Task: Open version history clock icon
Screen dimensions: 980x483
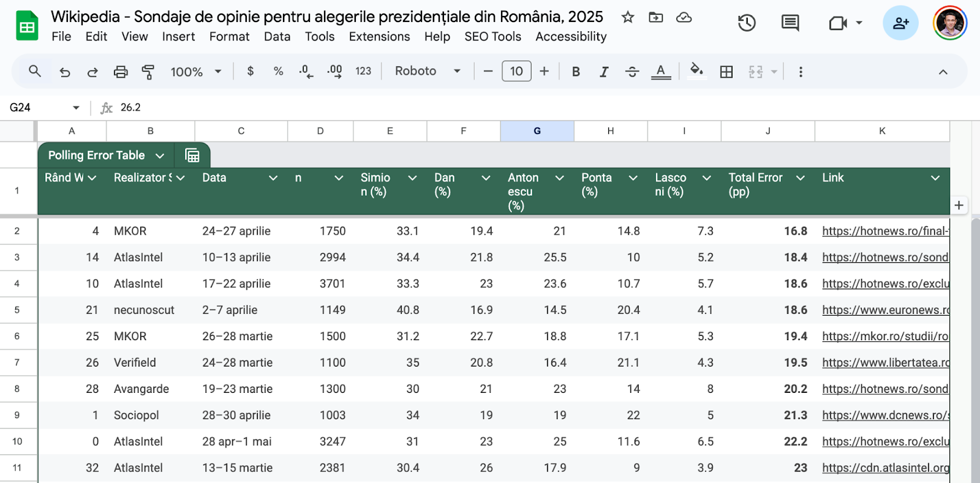Action: (x=747, y=23)
